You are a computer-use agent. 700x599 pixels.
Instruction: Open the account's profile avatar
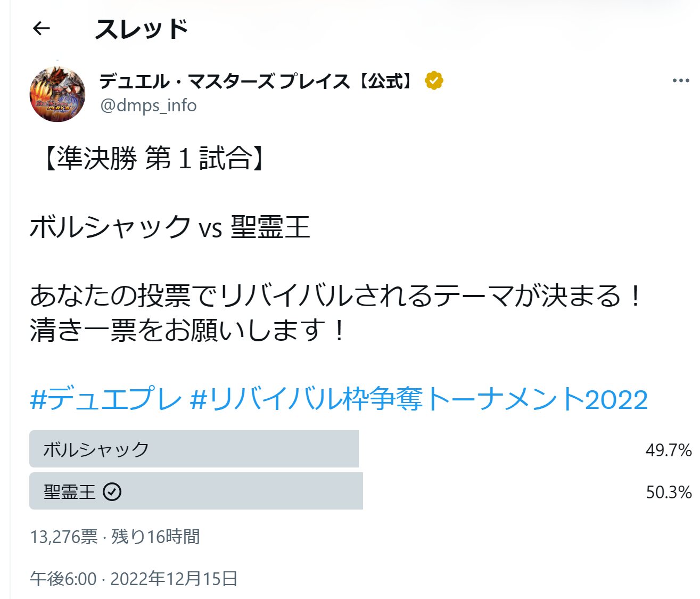coord(57,94)
